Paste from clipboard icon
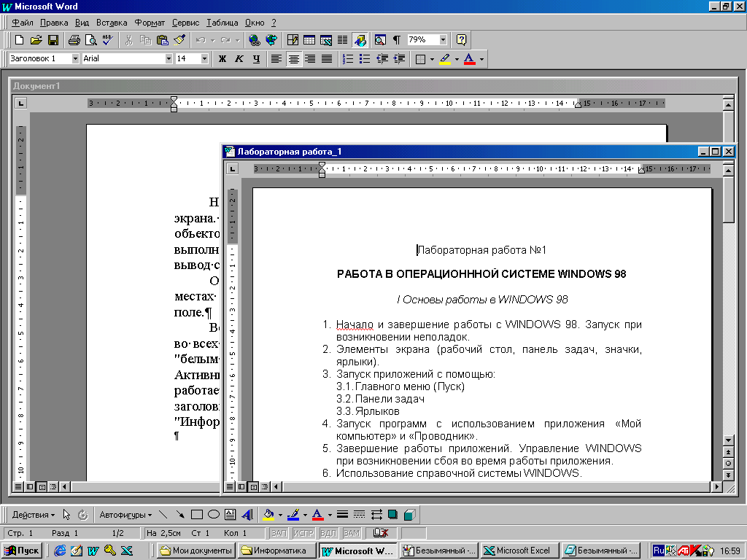747x560 pixels. pyautogui.click(x=163, y=40)
